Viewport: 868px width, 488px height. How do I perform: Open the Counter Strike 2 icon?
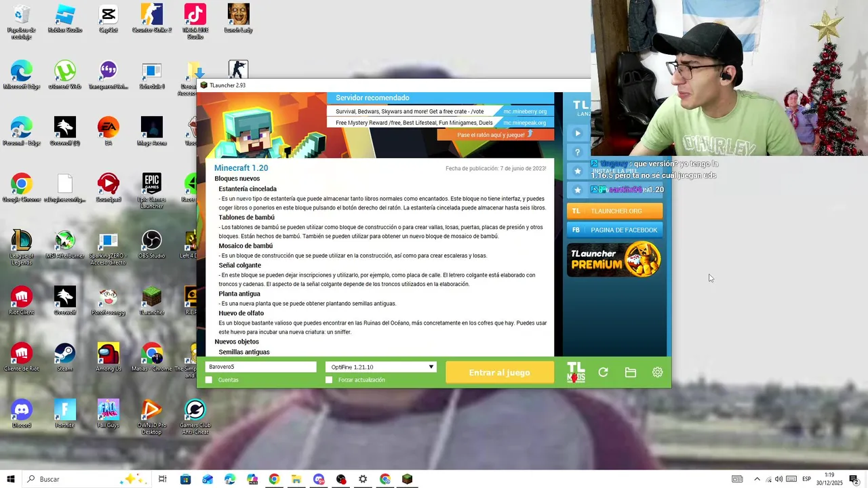click(x=152, y=18)
